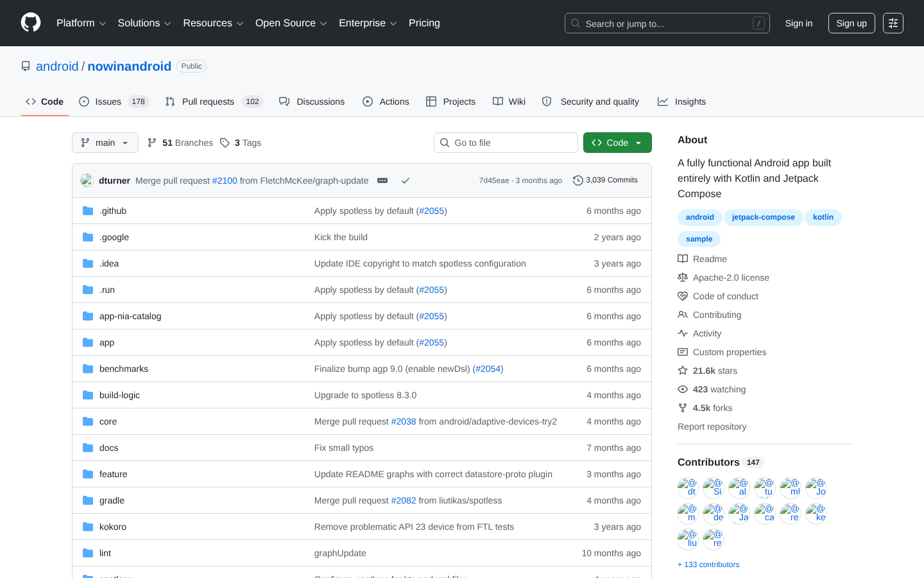Focus the Go to file input
Image resolution: width=924 pixels, height=578 pixels.
click(506, 143)
